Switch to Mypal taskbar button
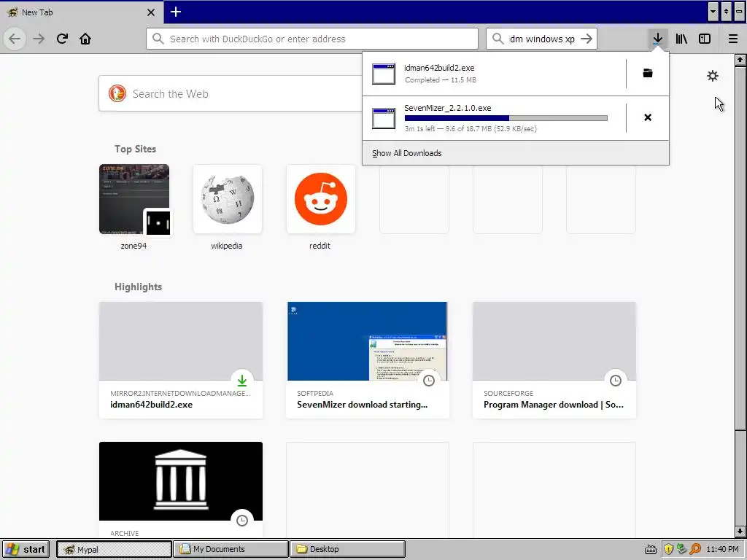The height and width of the screenshot is (560, 747). [114, 549]
